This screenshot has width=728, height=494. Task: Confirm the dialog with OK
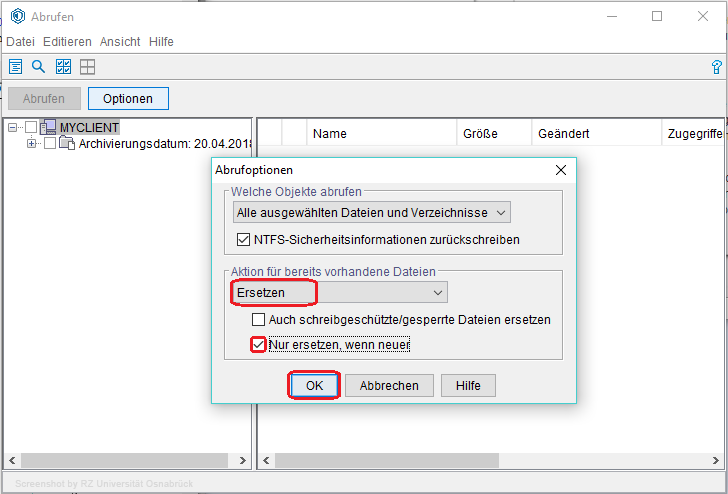[314, 385]
